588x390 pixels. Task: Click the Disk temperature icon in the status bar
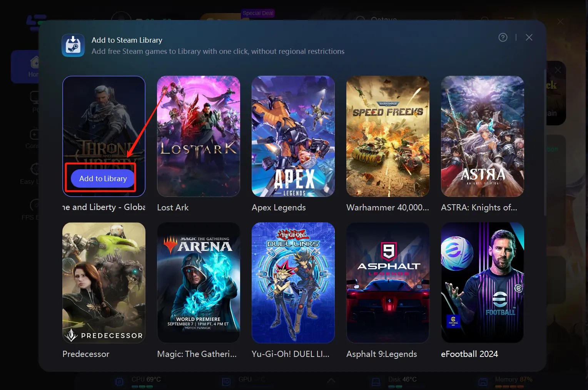click(x=376, y=382)
